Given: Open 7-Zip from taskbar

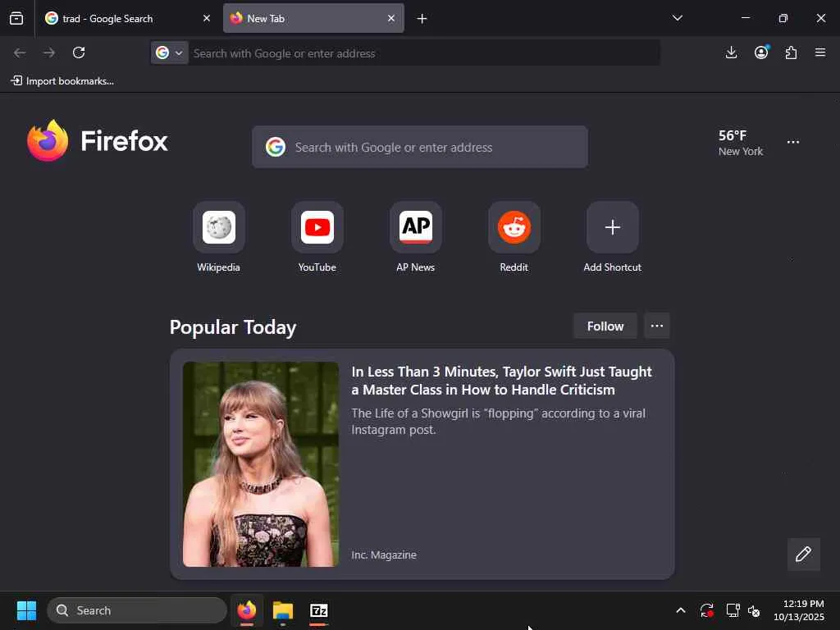Looking at the screenshot, I should coord(319,610).
